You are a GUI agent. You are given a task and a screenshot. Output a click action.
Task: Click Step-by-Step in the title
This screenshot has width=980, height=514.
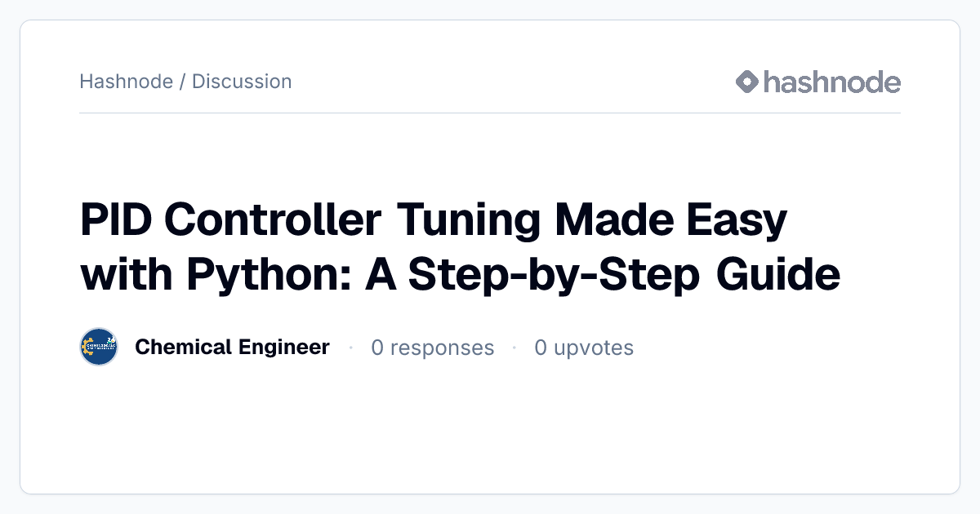(554, 277)
